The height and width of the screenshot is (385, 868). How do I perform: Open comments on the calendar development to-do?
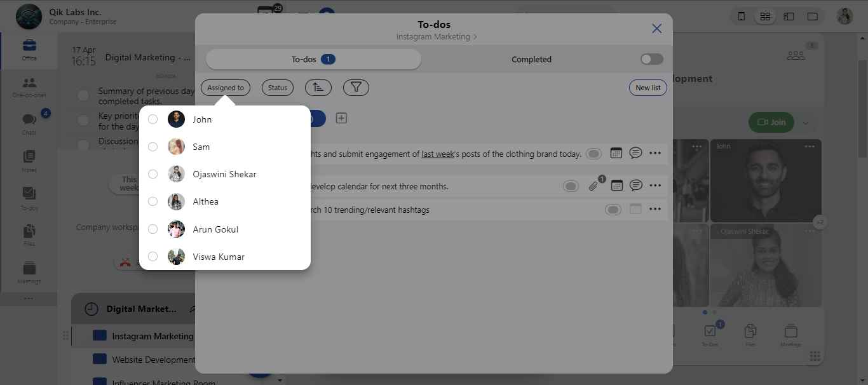coord(635,186)
